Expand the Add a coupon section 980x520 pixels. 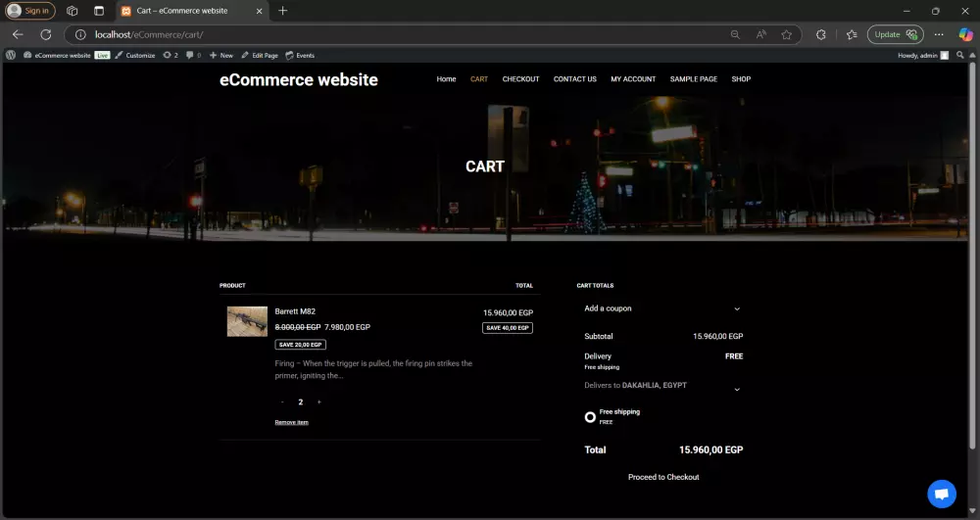point(737,308)
